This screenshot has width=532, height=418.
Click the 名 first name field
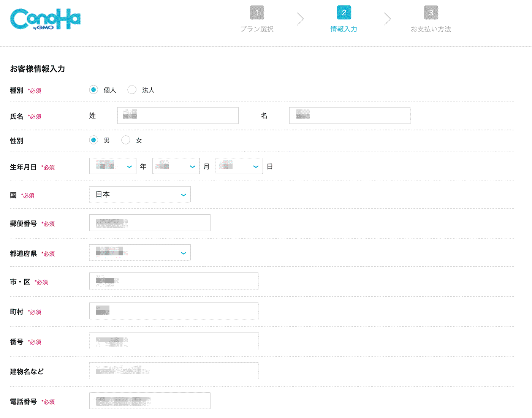tap(350, 116)
